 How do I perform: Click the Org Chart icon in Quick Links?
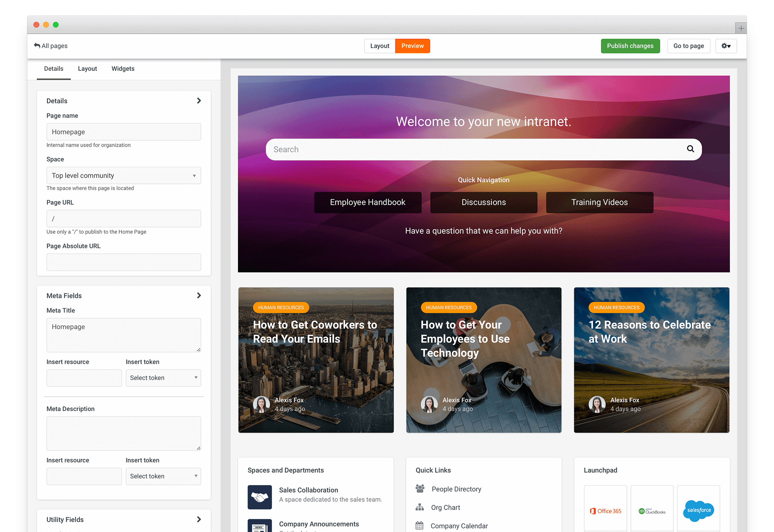tap(420, 507)
